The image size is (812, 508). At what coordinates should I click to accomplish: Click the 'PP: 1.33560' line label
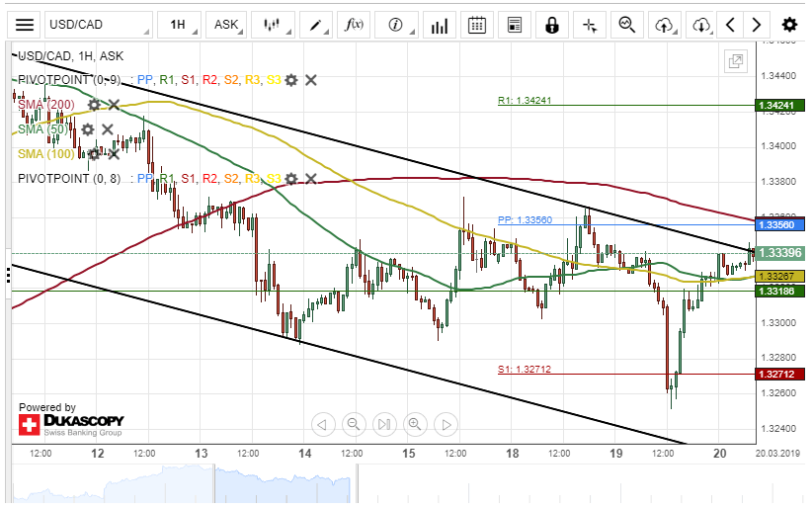click(525, 219)
